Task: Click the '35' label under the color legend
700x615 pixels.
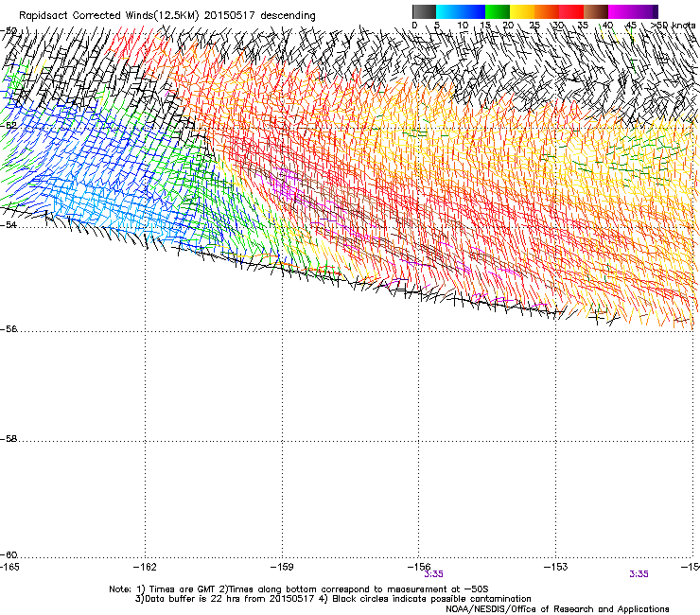Action: 583,25
